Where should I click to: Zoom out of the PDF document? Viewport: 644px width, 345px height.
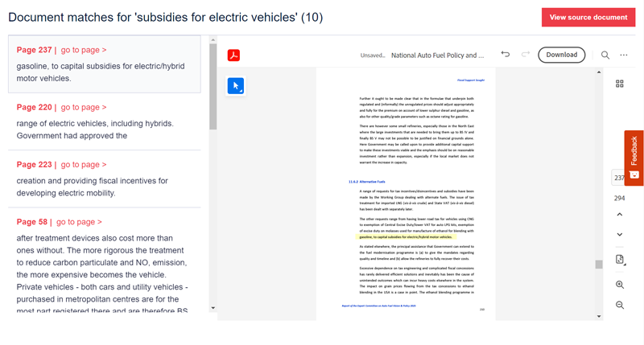620,305
